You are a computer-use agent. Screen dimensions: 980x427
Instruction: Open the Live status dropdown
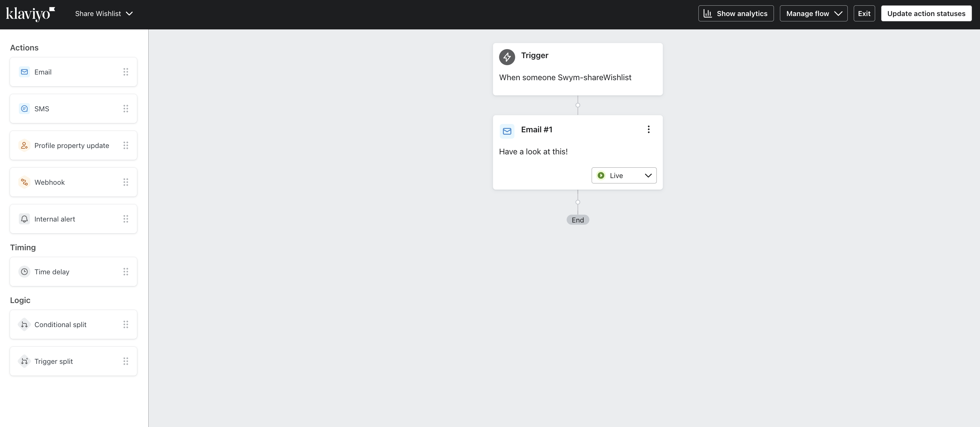pos(624,175)
